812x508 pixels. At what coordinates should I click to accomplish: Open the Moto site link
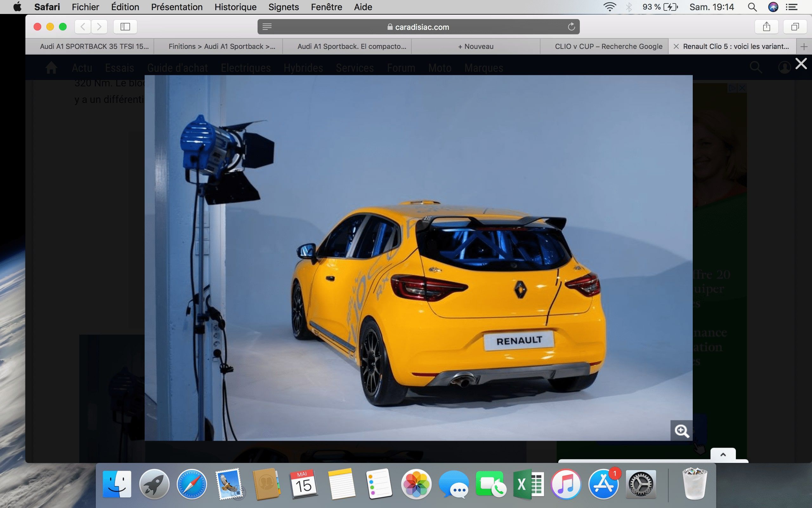[440, 68]
